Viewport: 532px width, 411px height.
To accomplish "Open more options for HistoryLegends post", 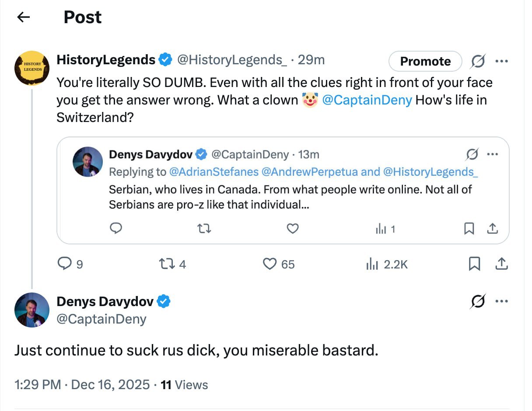I will click(x=501, y=61).
